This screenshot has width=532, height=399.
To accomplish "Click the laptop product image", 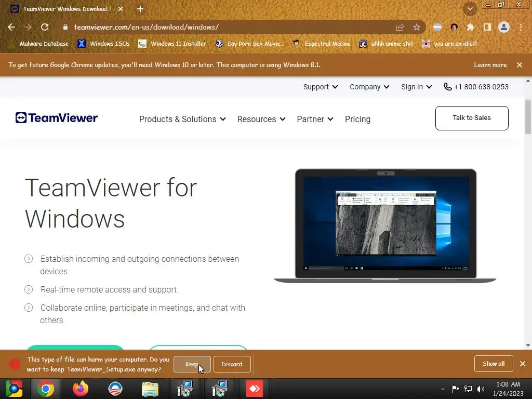I will pos(385,225).
